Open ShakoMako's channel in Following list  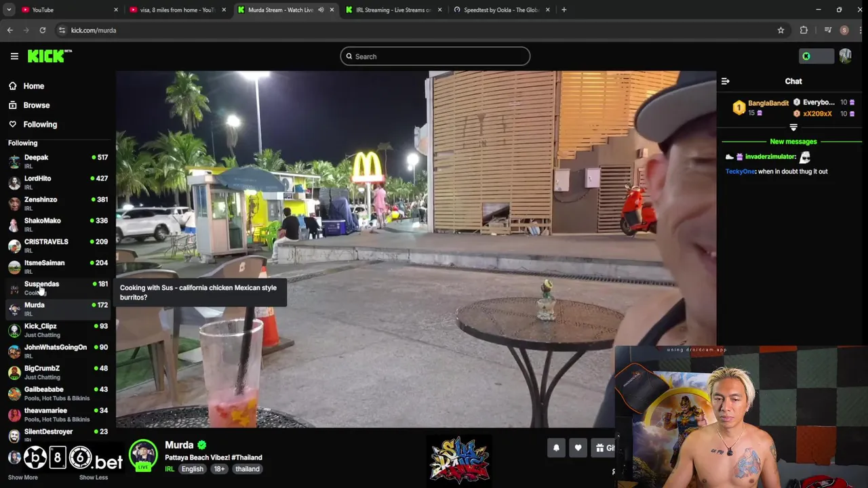click(x=58, y=224)
